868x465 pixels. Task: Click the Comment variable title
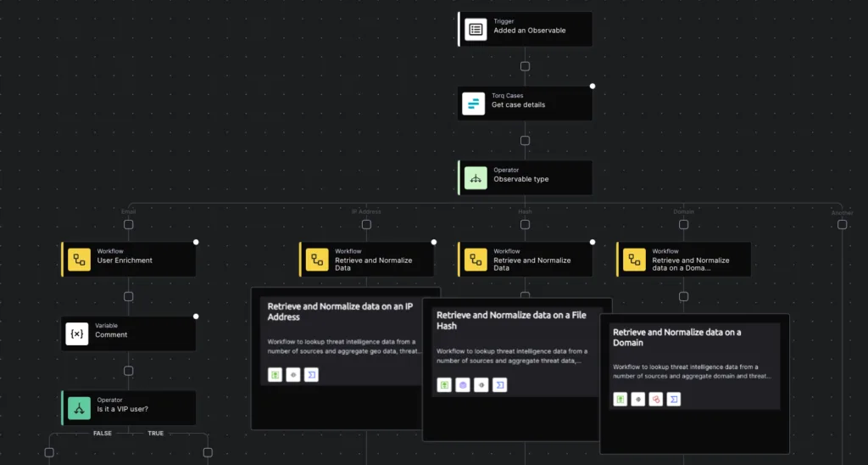111,335
